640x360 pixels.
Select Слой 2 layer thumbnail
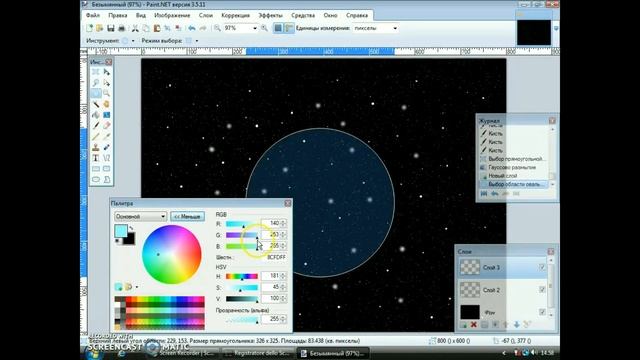(x=470, y=290)
